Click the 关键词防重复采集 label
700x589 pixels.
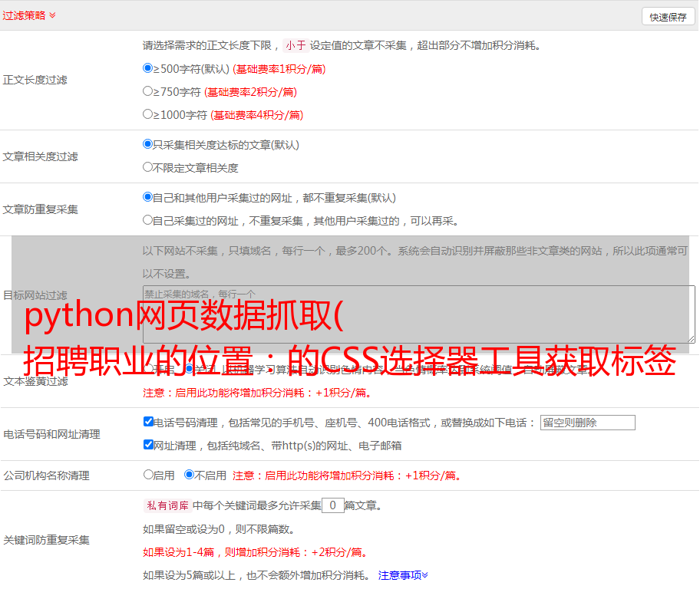[x=46, y=540]
